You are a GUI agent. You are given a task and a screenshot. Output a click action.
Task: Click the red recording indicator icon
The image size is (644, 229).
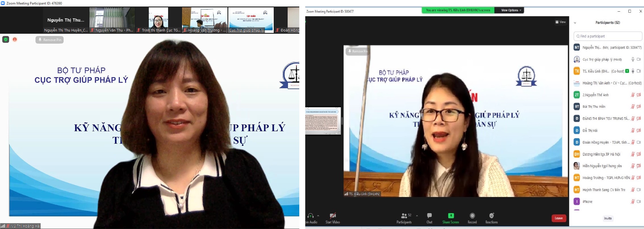point(15,39)
